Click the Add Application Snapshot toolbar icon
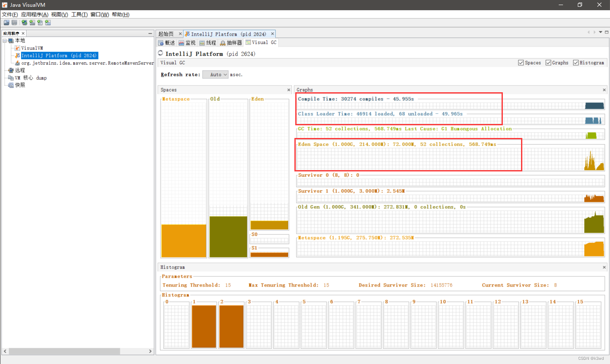 click(48, 22)
